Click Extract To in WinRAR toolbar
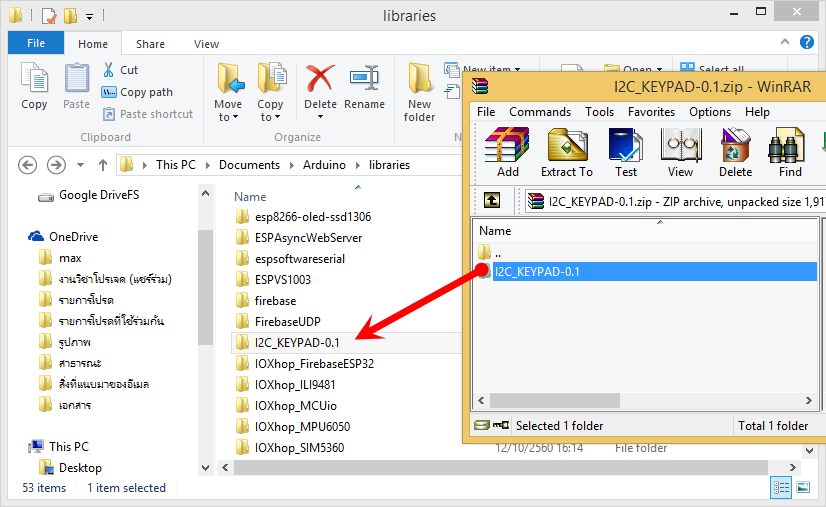 [567, 153]
